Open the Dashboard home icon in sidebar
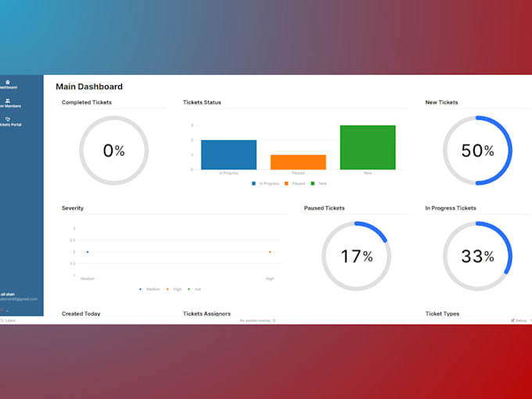Image resolution: width=532 pixels, height=399 pixels. [x=8, y=82]
